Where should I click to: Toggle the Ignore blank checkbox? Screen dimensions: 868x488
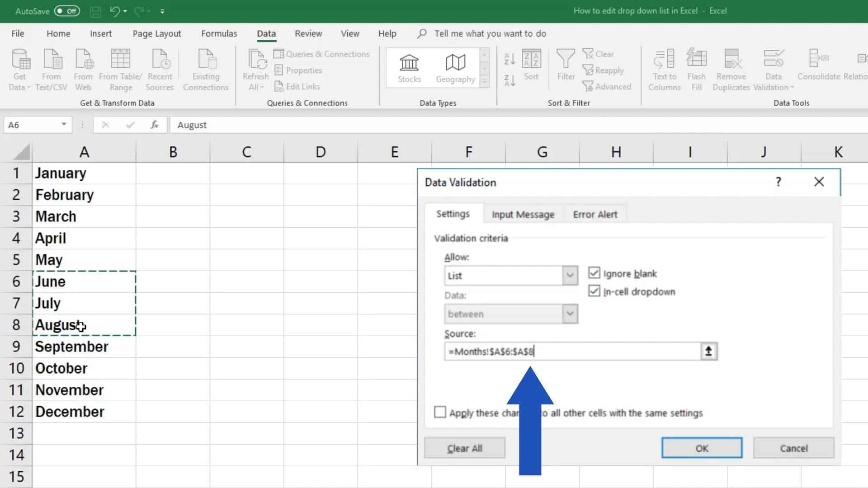[595, 273]
